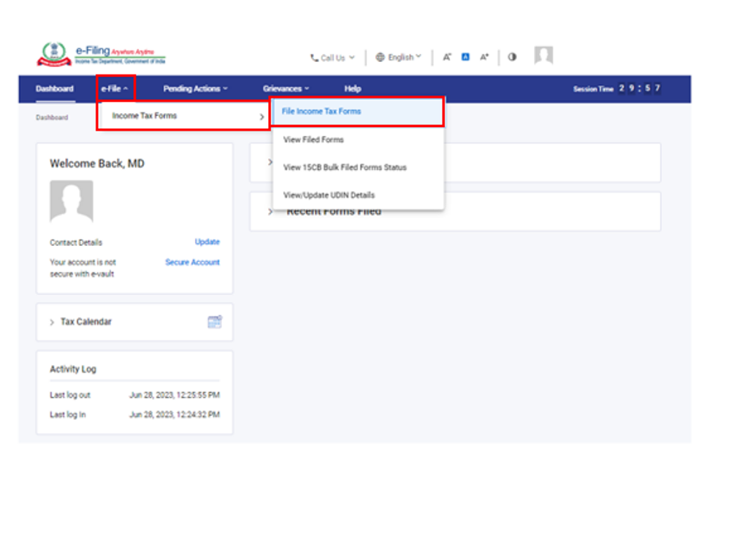Expand the Recent Forms Filed section

coord(270,212)
